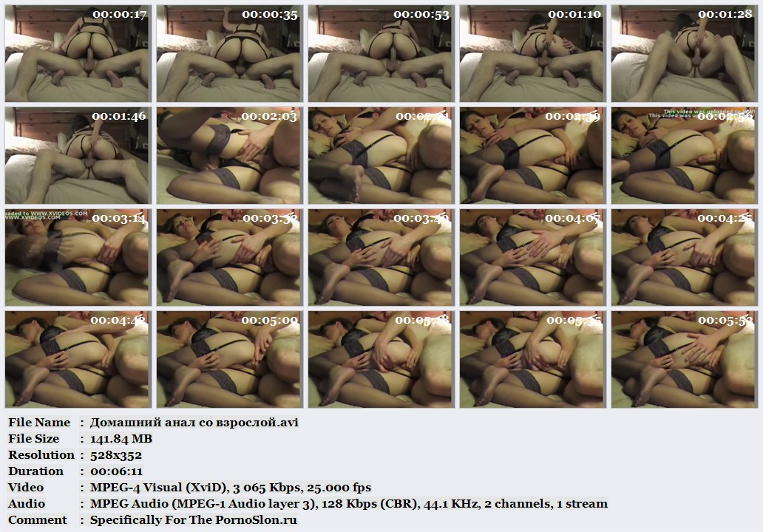Select the last thumbnail stamped 00:05:53
The image size is (763, 532).
click(685, 359)
